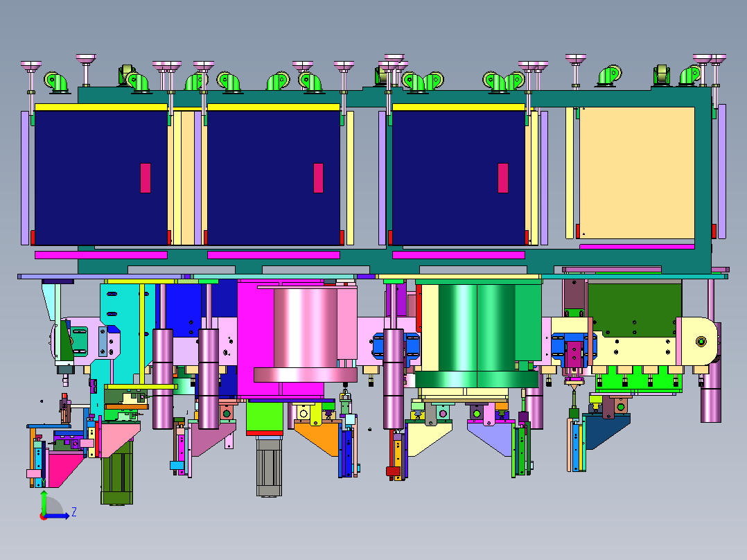Click the blue Z axis label

74,512
